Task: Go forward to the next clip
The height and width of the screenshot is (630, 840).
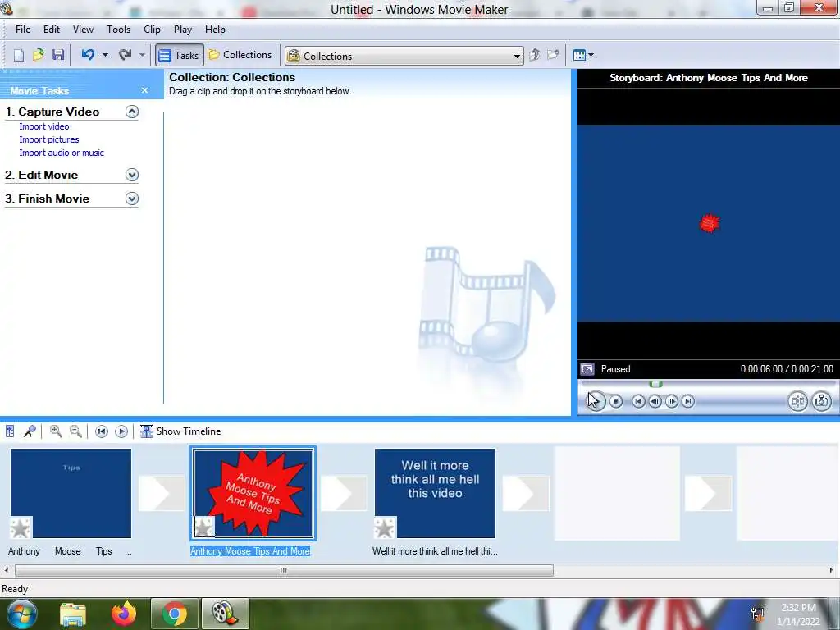Action: pos(688,401)
